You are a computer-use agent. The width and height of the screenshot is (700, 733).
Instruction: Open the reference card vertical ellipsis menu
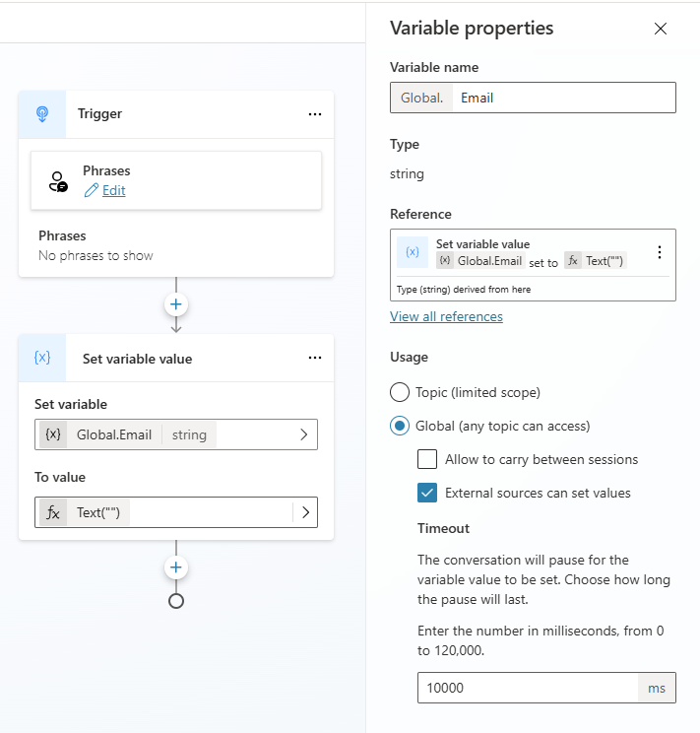(x=660, y=252)
